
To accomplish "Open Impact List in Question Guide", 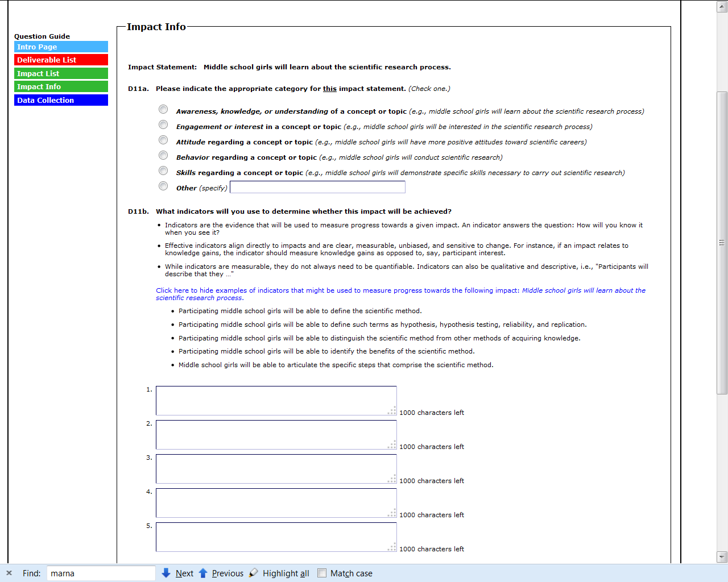I will pos(61,73).
